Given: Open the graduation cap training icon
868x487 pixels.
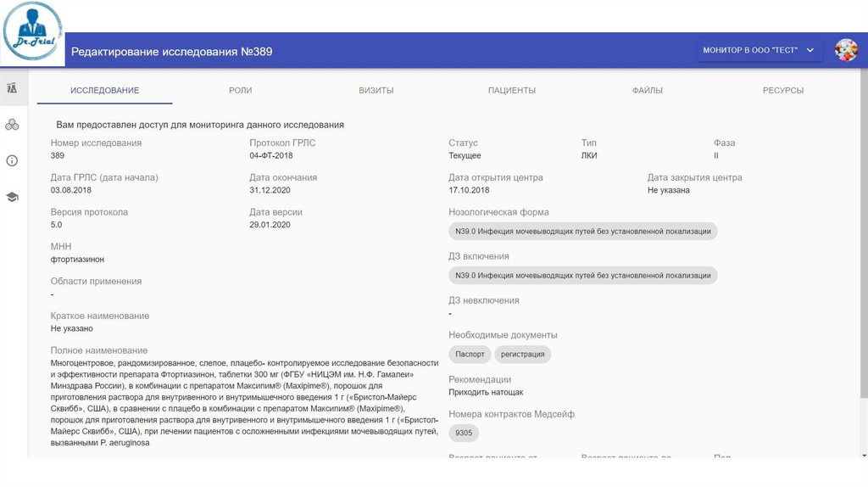Looking at the screenshot, I should pos(12,197).
